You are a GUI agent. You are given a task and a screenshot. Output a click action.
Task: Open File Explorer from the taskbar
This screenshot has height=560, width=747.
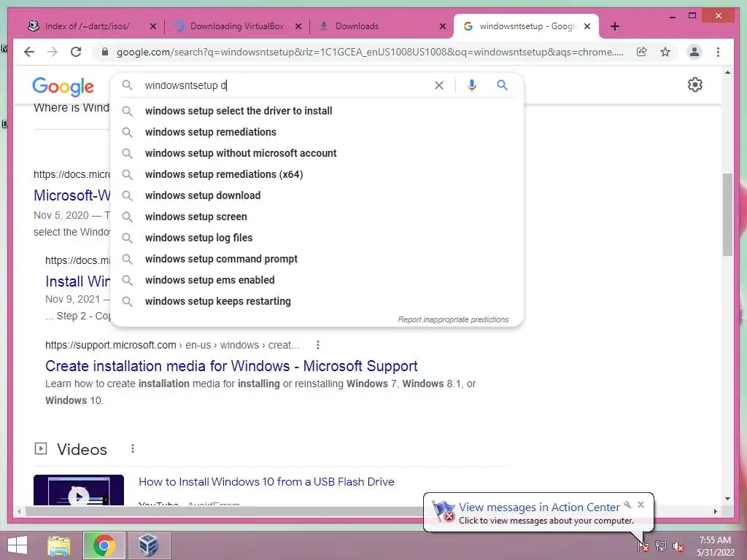coord(59,545)
